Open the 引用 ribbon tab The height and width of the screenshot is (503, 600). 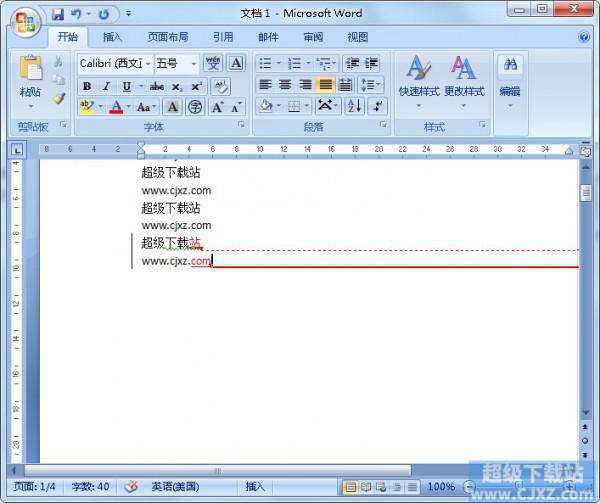coord(223,37)
